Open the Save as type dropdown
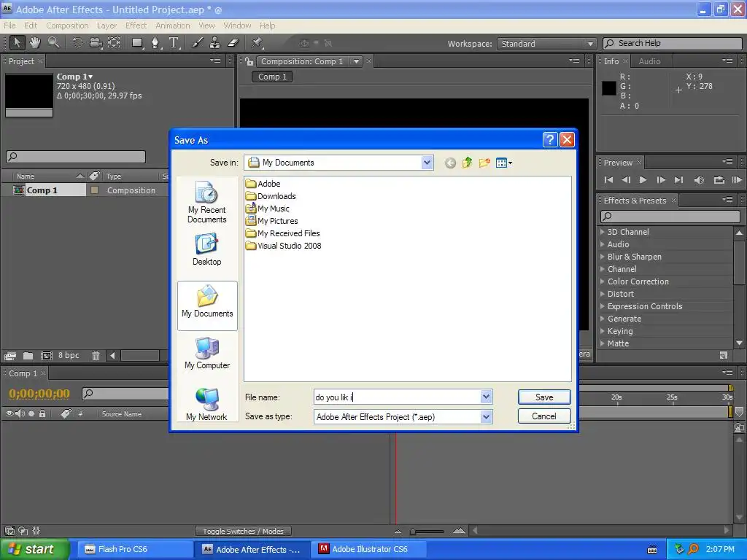The image size is (747, 560). (x=486, y=416)
